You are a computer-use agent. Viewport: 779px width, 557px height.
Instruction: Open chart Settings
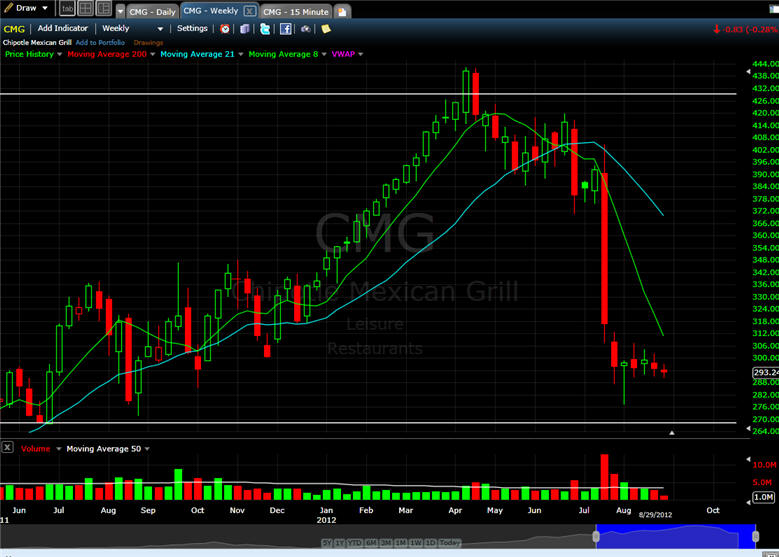pos(192,28)
